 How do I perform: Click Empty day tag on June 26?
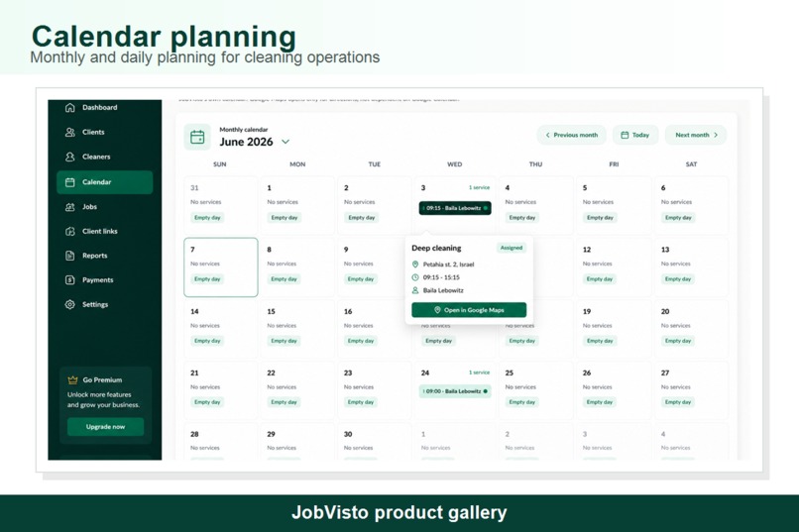click(x=599, y=402)
